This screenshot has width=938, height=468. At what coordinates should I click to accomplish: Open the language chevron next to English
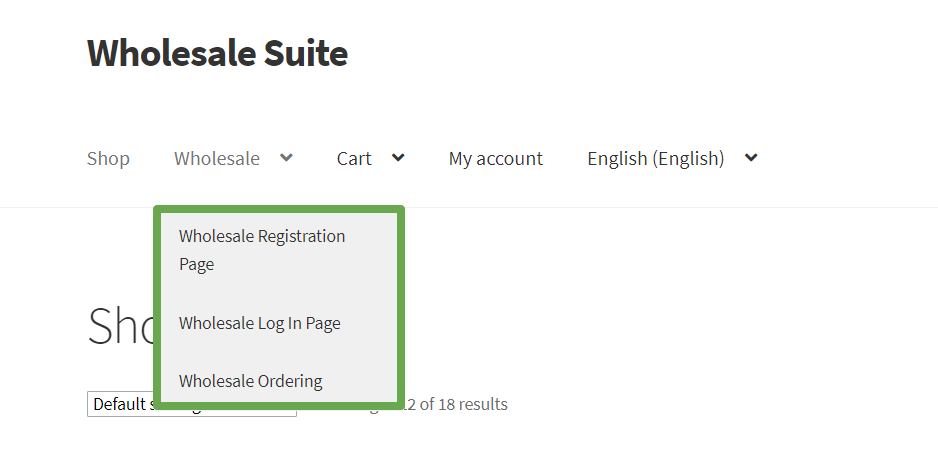tap(751, 158)
